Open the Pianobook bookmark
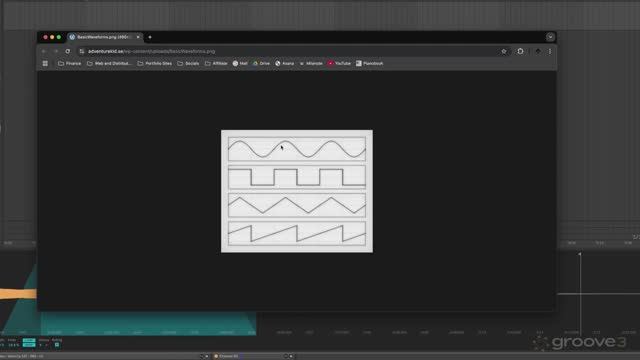The height and width of the screenshot is (360, 640). click(x=369, y=63)
